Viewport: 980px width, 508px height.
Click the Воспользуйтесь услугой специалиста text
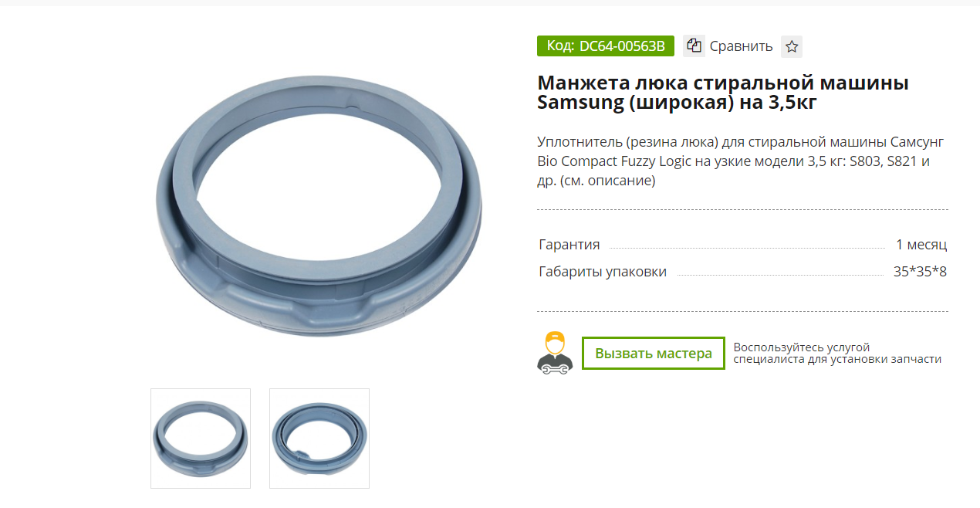click(x=837, y=354)
